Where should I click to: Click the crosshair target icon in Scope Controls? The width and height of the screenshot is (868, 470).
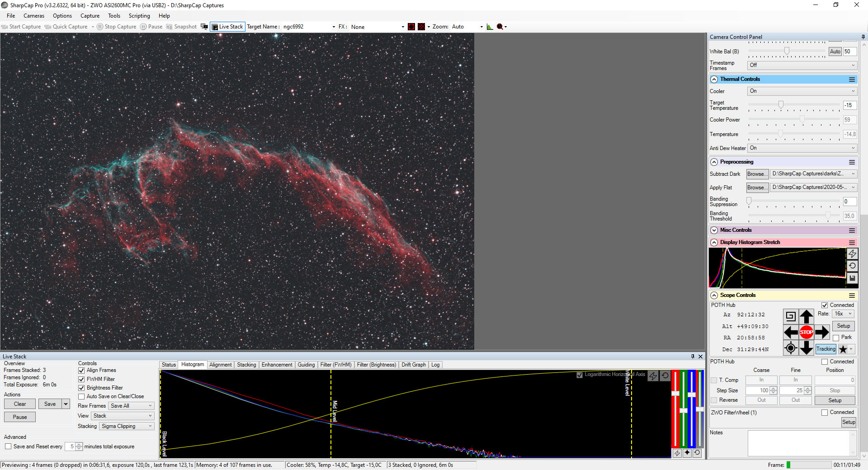click(x=791, y=348)
